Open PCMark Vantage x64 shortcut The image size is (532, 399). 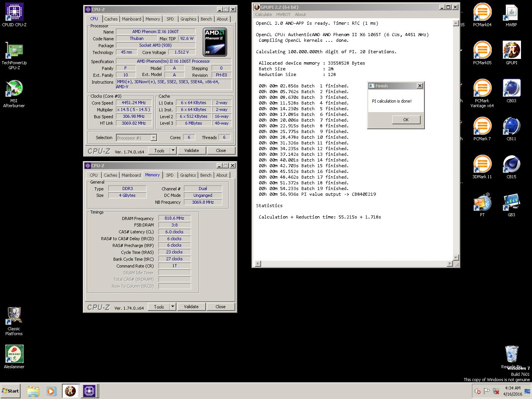pyautogui.click(x=482, y=93)
